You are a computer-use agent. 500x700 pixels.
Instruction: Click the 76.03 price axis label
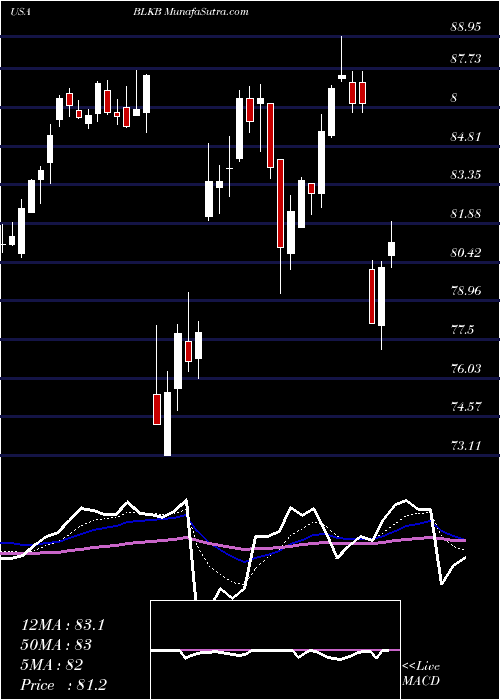466,369
